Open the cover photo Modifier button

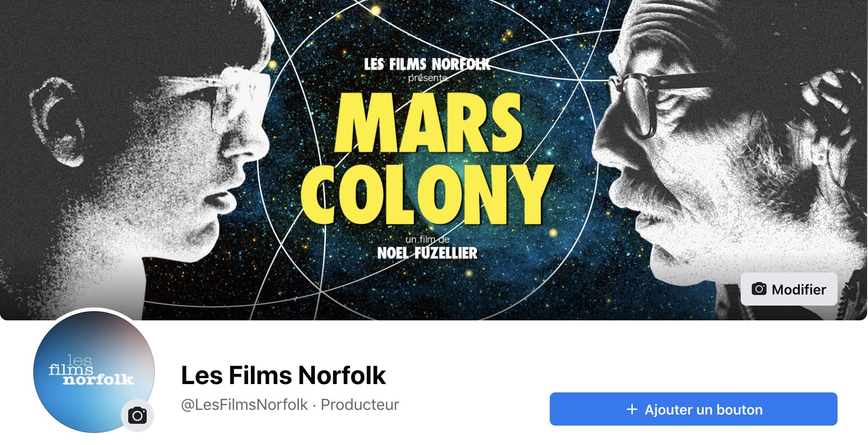tap(789, 289)
